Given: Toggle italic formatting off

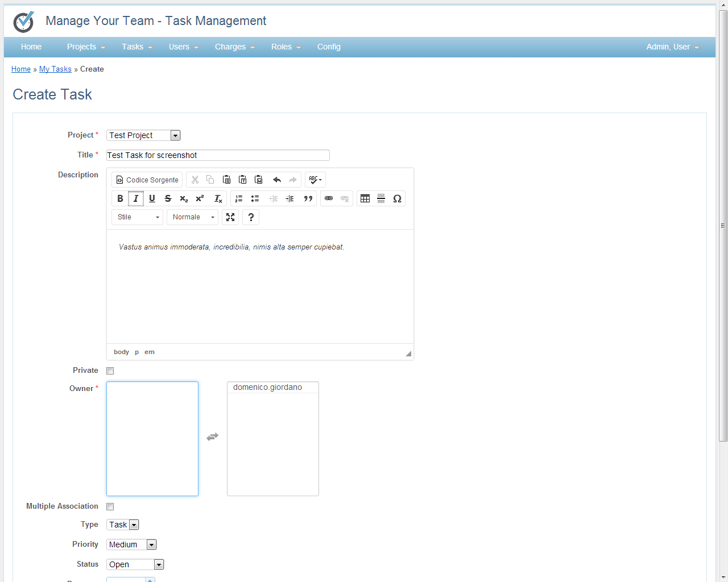Looking at the screenshot, I should coord(135,198).
